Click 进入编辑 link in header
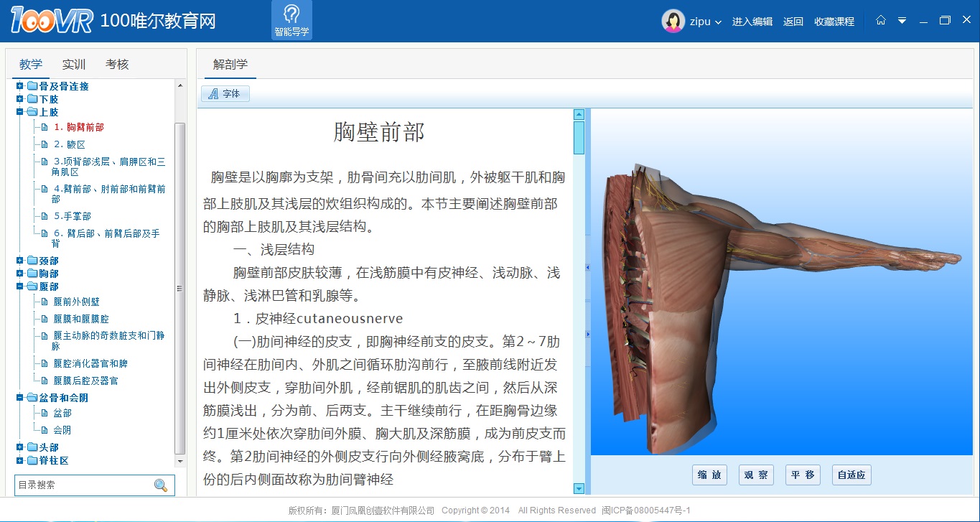The width and height of the screenshot is (980, 522). click(752, 22)
